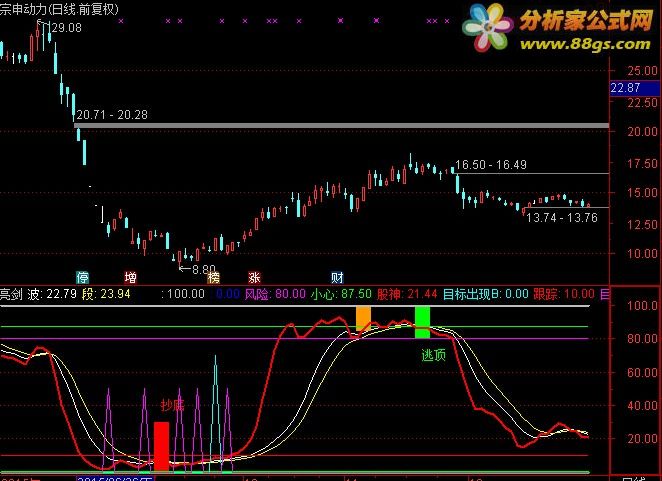The image size is (662, 481).
Task: Click the orange signal bar
Action: coord(364,319)
